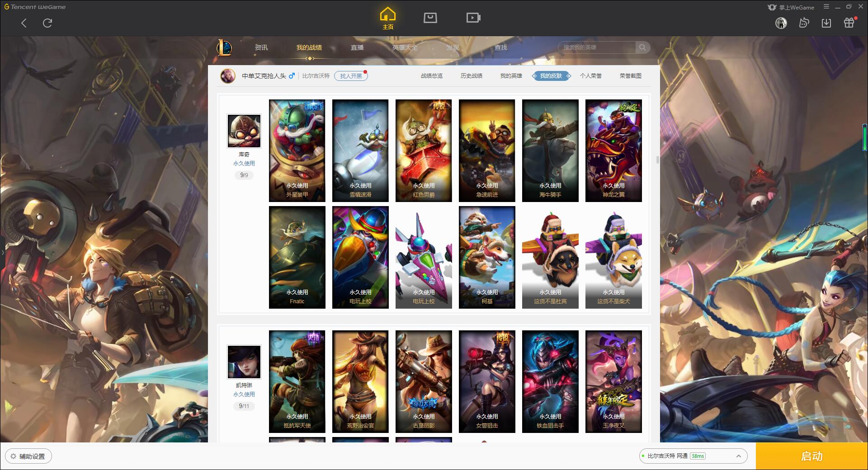Open the 神龙之翼 skin card
The height and width of the screenshot is (470, 868).
point(613,150)
